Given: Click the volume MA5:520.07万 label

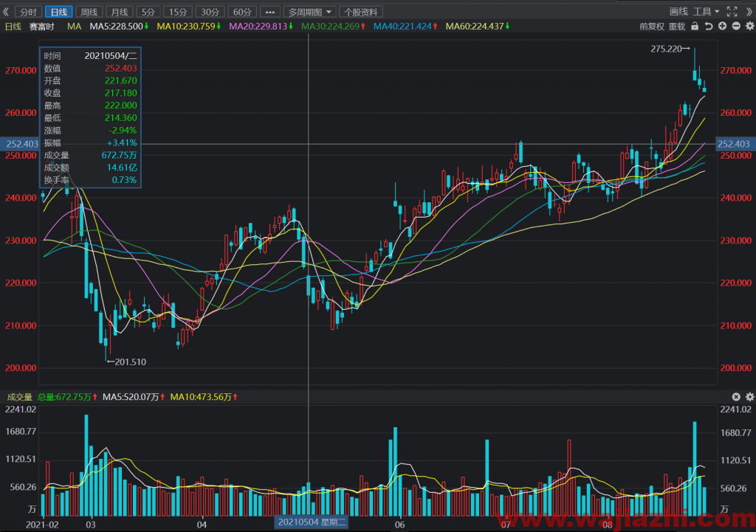Looking at the screenshot, I should pyautogui.click(x=134, y=397).
